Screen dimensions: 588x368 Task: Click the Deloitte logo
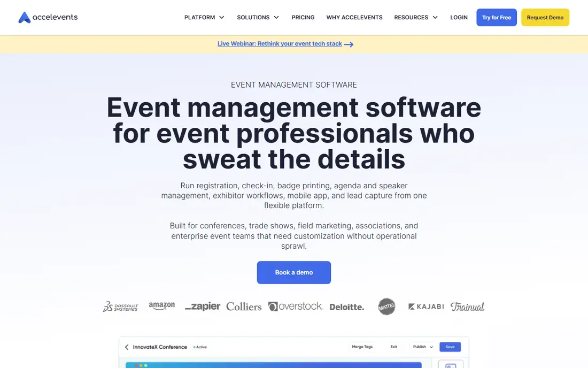(347, 307)
